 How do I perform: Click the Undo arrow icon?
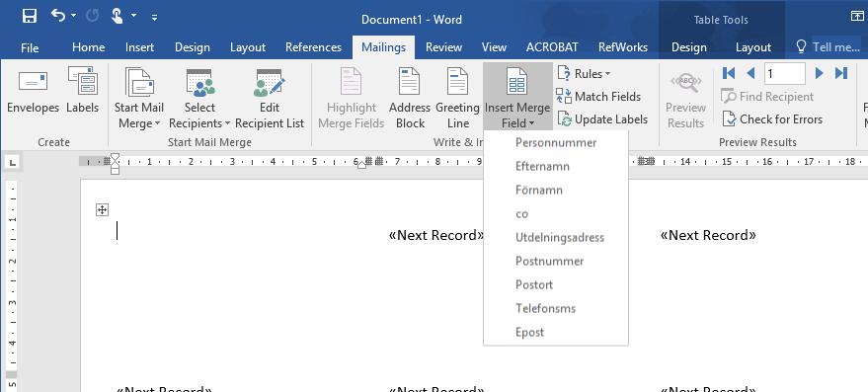tap(58, 16)
